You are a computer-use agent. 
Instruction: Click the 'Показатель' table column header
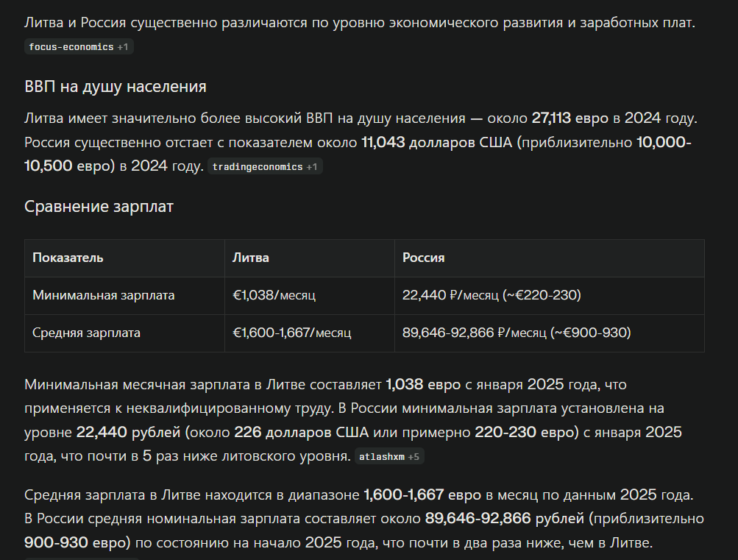[68, 258]
